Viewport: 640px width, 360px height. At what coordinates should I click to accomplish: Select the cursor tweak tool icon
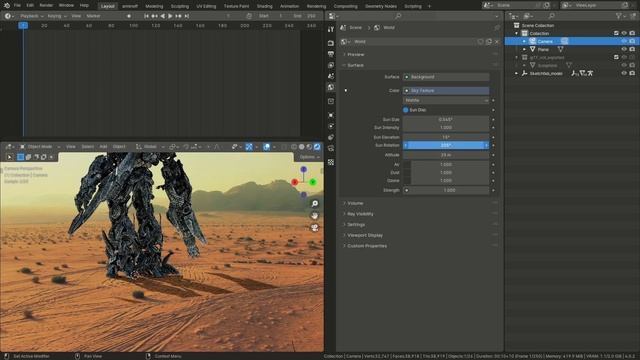(10, 157)
